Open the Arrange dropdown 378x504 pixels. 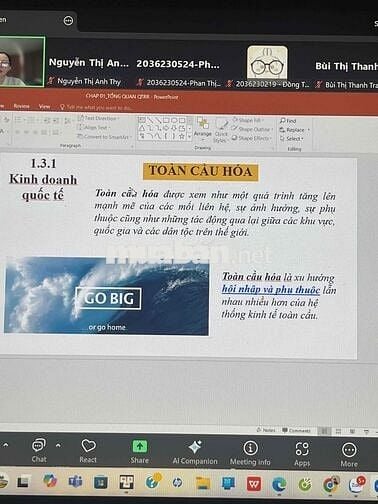coord(203,129)
